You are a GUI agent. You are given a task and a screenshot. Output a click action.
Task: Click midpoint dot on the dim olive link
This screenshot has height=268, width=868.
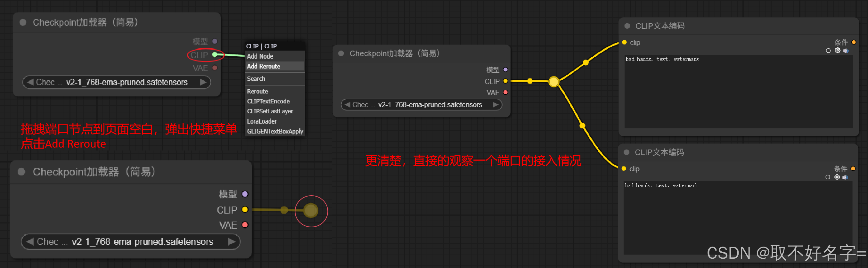284,210
